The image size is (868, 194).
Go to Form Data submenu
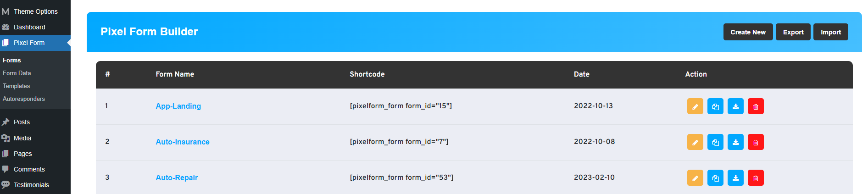pyautogui.click(x=17, y=73)
